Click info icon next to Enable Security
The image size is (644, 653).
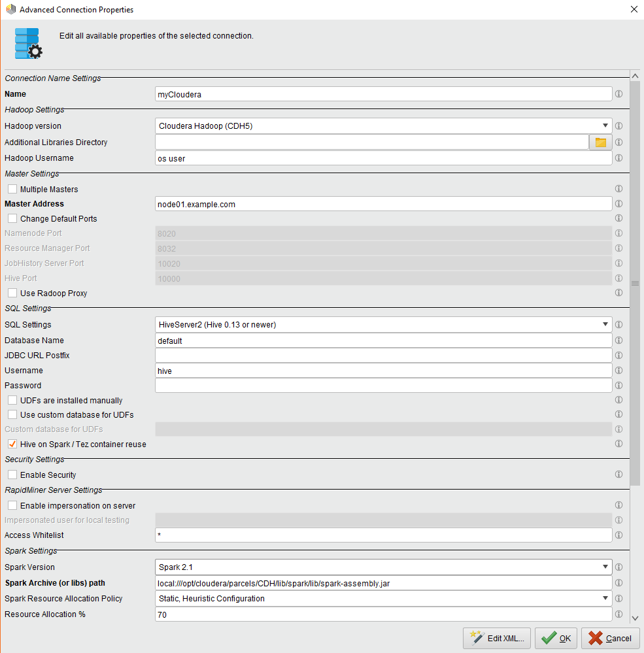(x=619, y=475)
